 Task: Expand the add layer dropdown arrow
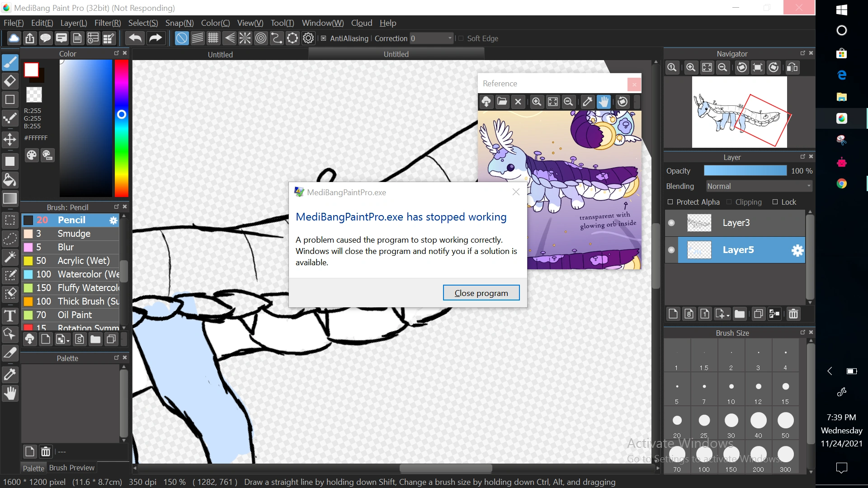pos(728,316)
